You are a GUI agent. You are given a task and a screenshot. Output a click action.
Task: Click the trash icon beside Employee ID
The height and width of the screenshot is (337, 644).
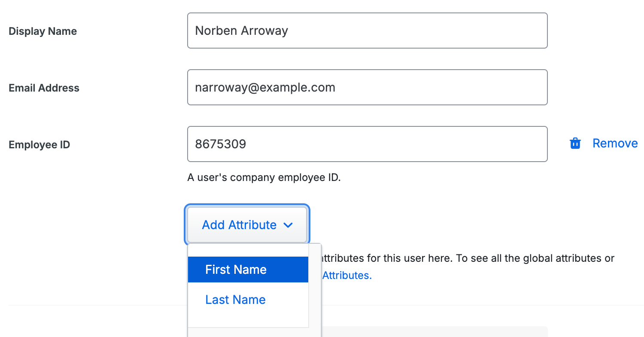(x=575, y=144)
